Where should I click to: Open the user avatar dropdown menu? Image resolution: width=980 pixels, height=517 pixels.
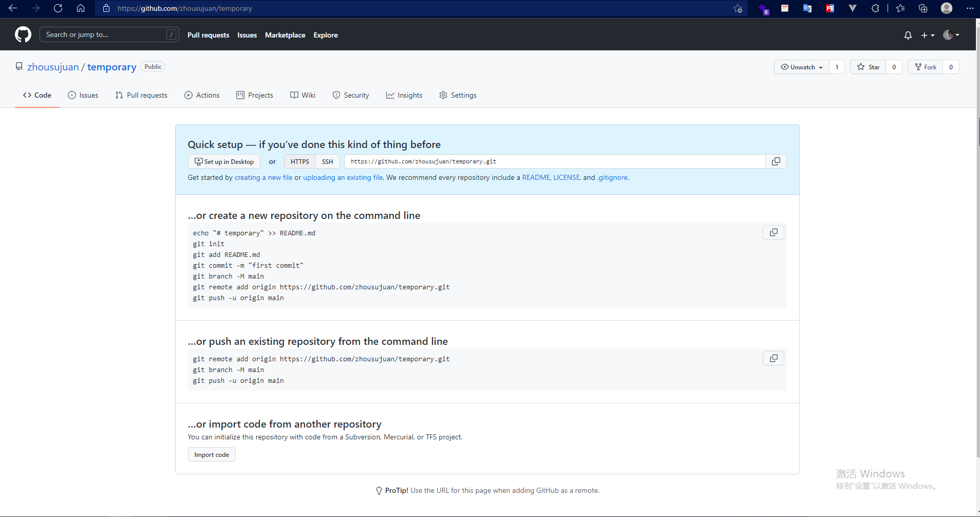951,35
